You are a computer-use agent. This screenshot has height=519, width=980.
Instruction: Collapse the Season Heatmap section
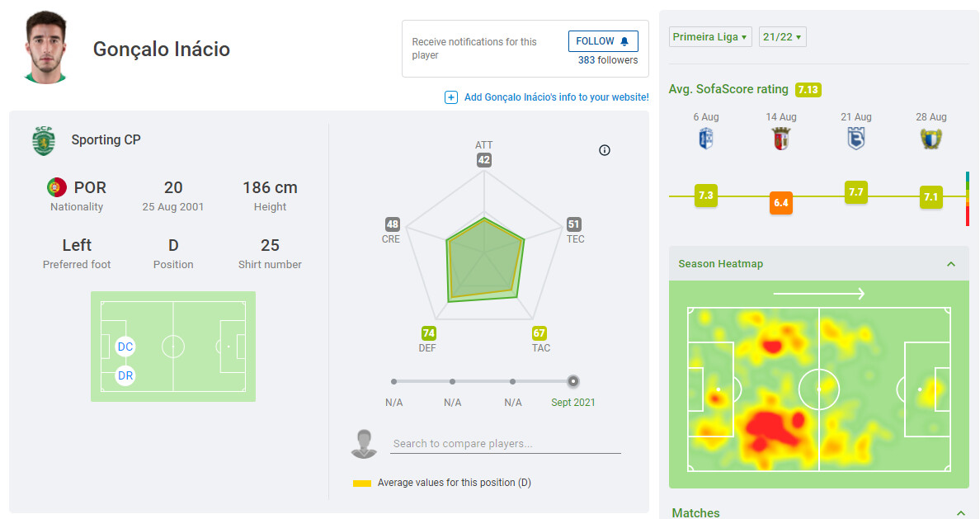pos(951,264)
